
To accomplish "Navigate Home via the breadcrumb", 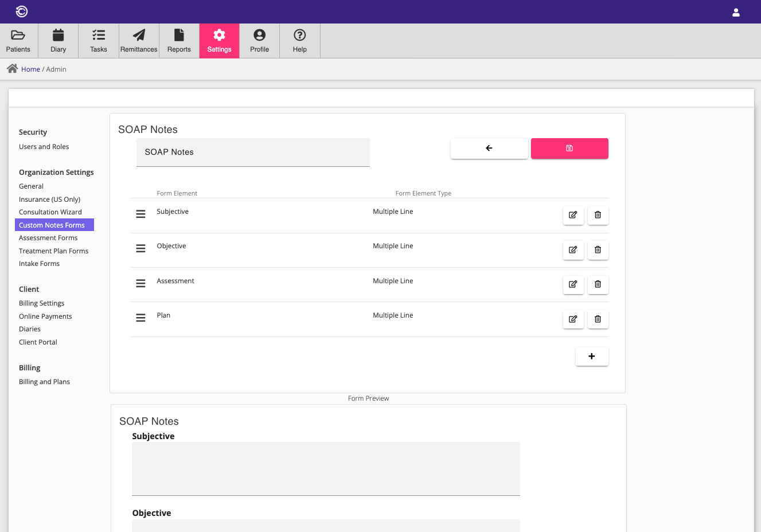I will pyautogui.click(x=31, y=69).
